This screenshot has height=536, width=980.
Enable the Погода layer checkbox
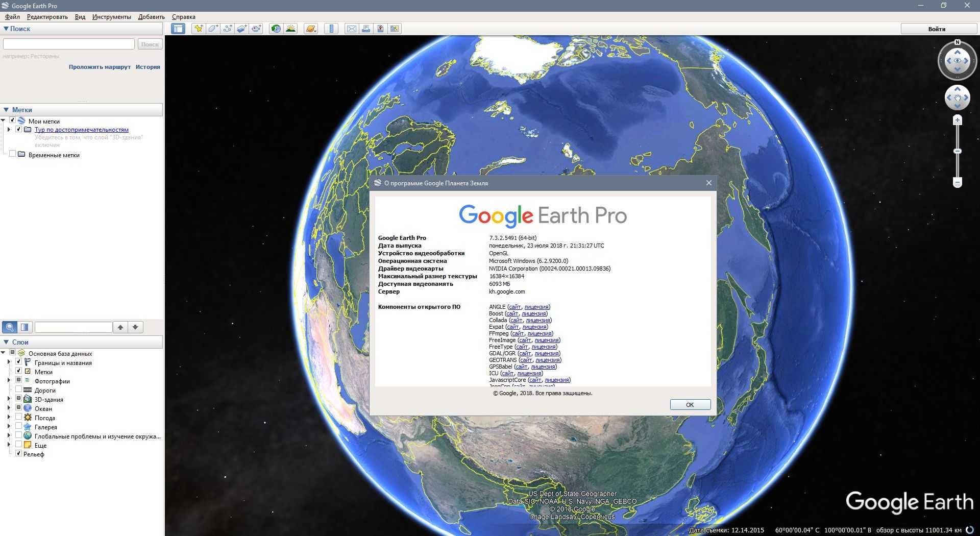pyautogui.click(x=18, y=417)
